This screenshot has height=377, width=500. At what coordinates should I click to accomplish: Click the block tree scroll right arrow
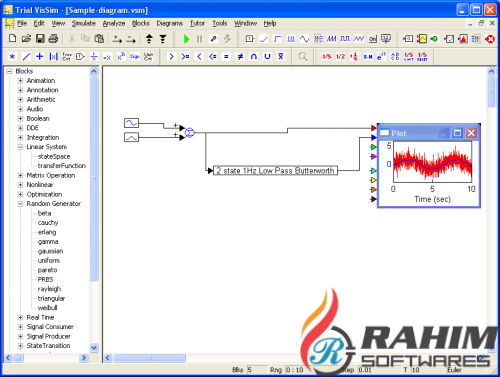84,358
